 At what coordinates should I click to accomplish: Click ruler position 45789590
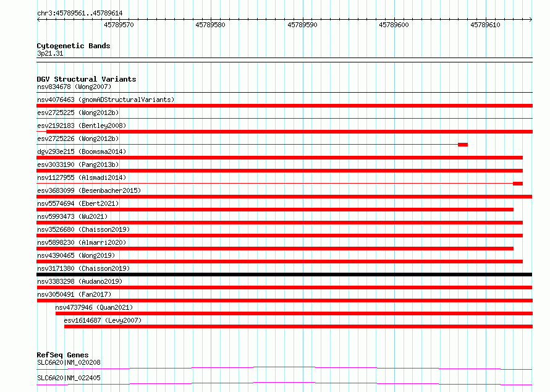click(302, 25)
